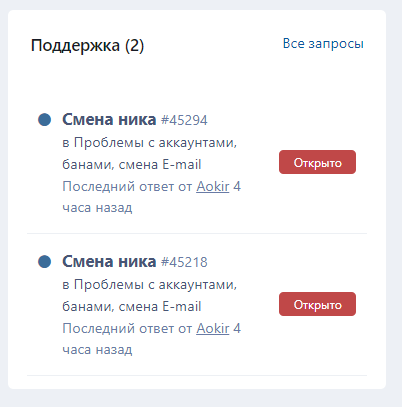Open the Смена ника ticket numbered #45294
This screenshot has width=402, height=407.
[109, 119]
